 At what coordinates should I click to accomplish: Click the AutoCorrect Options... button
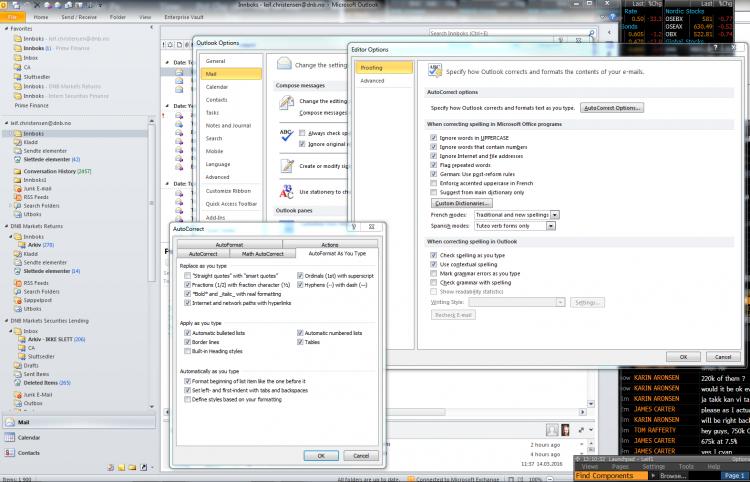612,107
